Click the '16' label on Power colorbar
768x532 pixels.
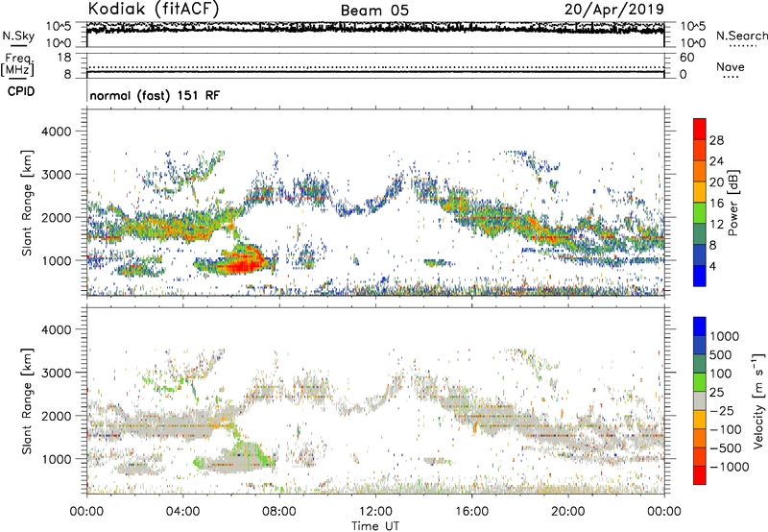[x=716, y=204]
